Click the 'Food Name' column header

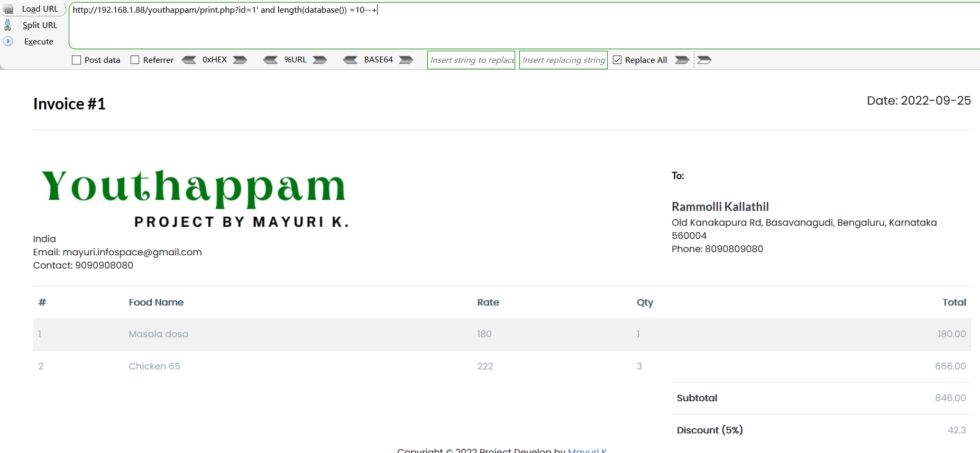[x=156, y=302]
